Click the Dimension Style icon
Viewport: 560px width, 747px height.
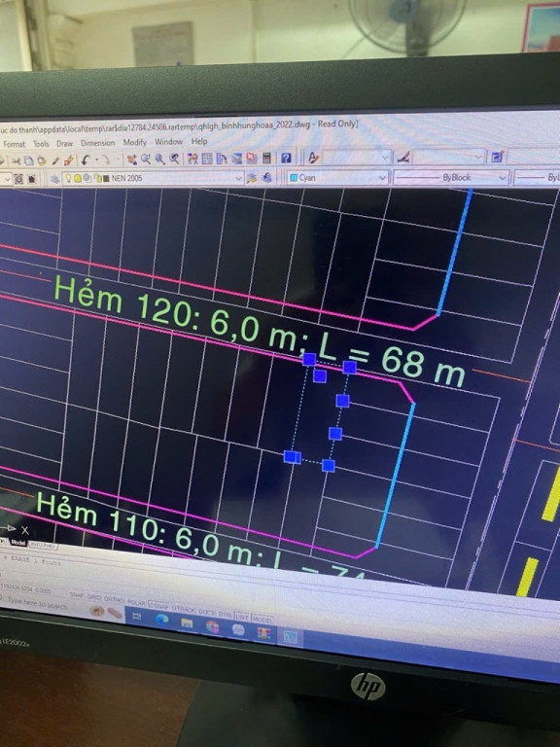point(403,157)
